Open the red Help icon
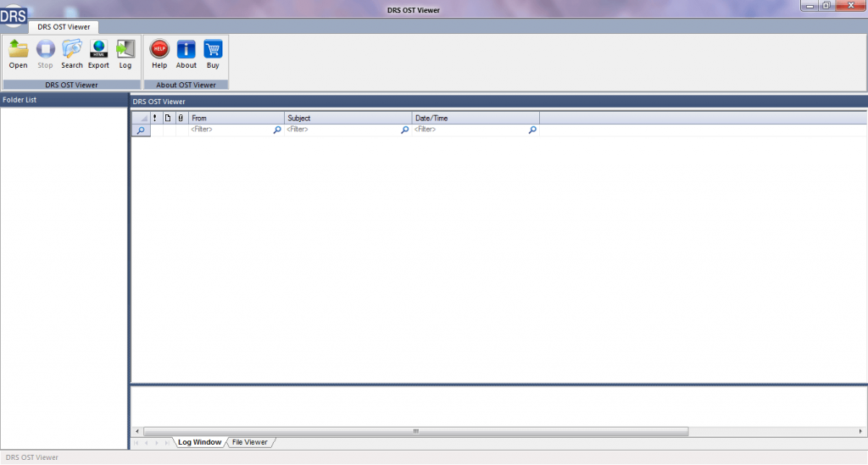Screen dimensions: 868x465 click(159, 53)
